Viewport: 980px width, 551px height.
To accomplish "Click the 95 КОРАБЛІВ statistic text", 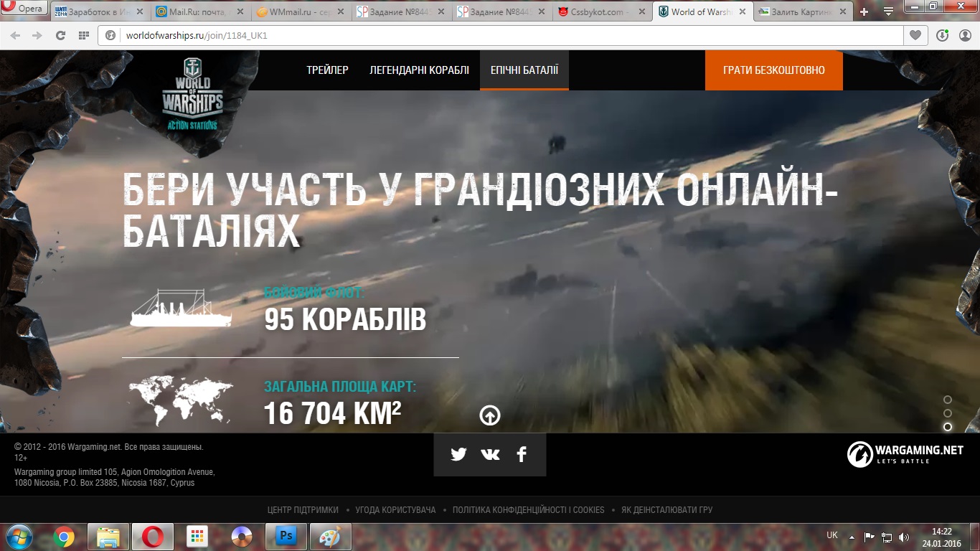I will click(x=345, y=320).
